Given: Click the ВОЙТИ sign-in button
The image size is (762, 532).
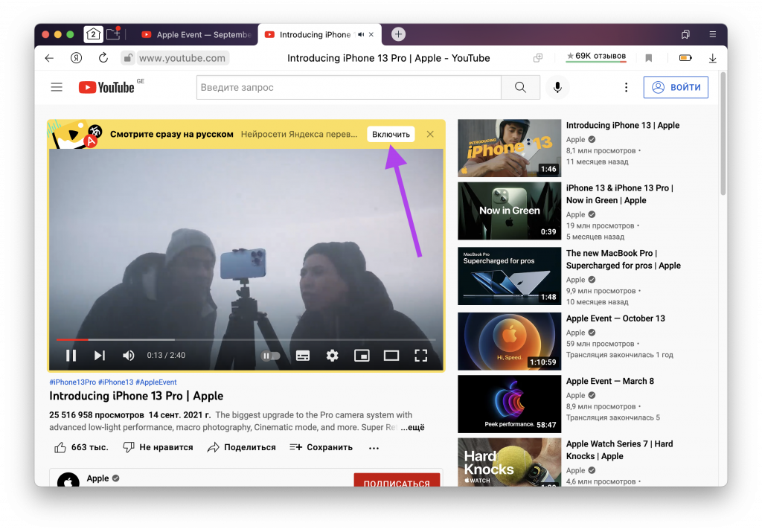Looking at the screenshot, I should [676, 87].
